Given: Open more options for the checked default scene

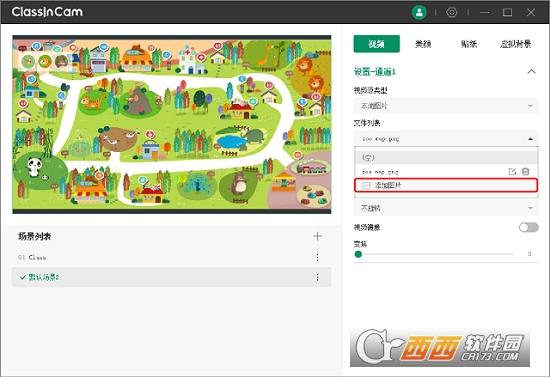Looking at the screenshot, I should pyautogui.click(x=317, y=277).
